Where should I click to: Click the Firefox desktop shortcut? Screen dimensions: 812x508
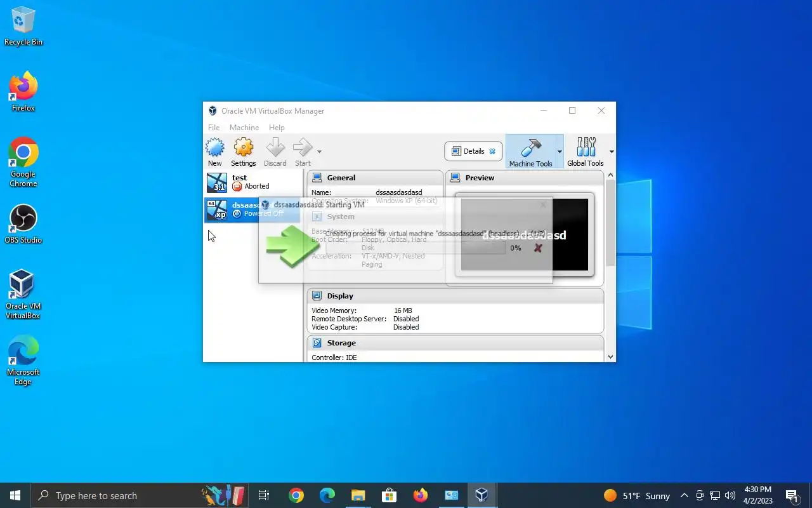pos(23,93)
